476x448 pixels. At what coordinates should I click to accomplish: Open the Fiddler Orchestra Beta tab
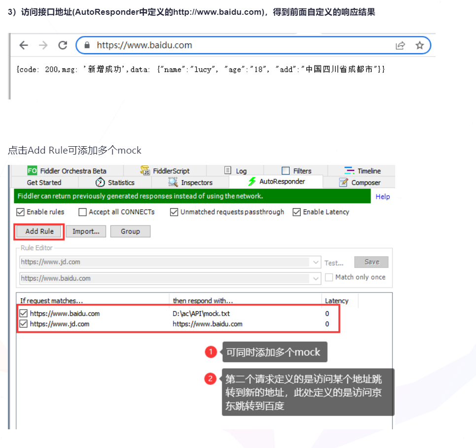point(67,171)
